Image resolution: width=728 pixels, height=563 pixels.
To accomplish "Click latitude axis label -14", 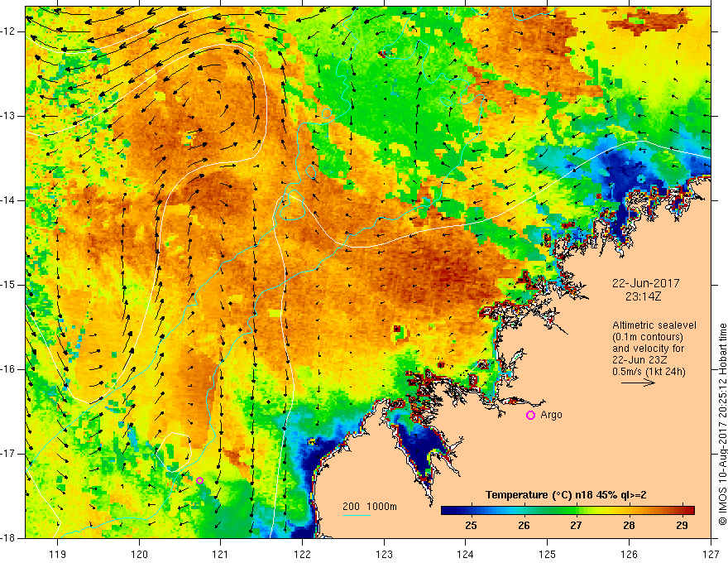I will [x=9, y=200].
